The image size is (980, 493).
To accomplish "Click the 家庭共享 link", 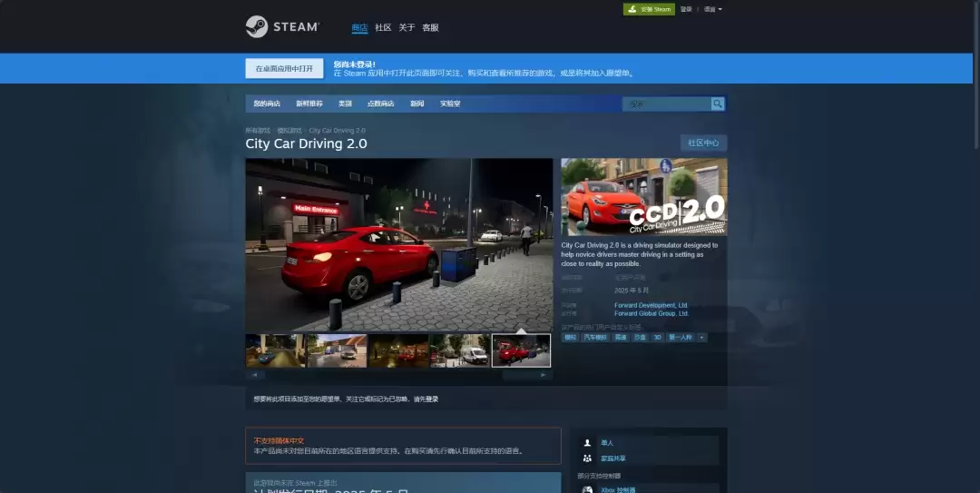I will coord(613,458).
